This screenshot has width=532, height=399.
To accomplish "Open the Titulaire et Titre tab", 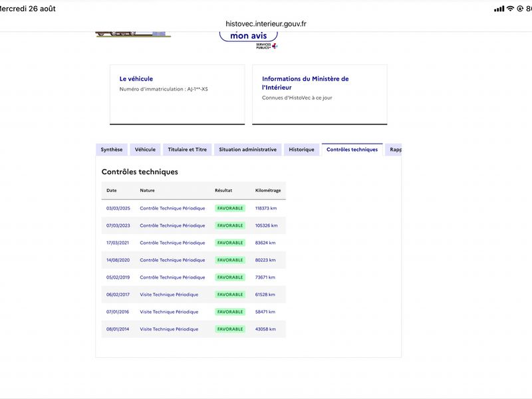I will click(x=188, y=150).
